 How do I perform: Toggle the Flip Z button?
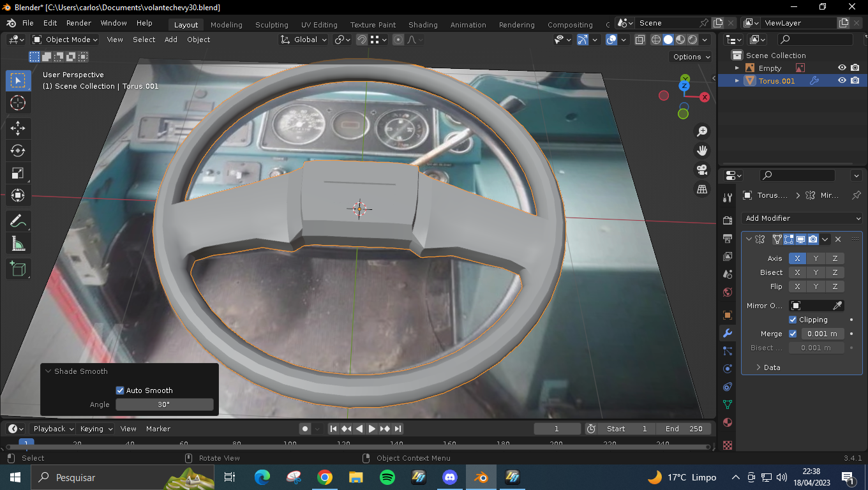click(835, 286)
